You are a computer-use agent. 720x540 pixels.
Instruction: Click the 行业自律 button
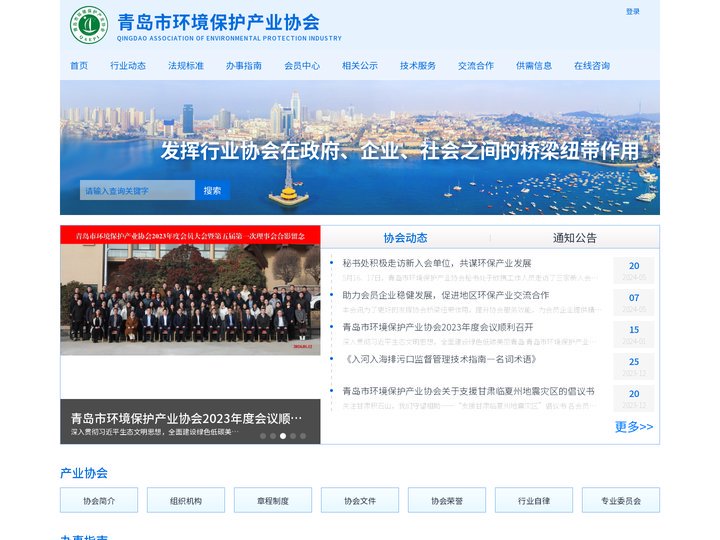534,500
